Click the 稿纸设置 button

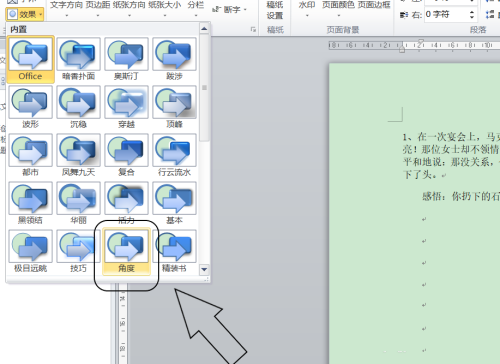coord(275,10)
